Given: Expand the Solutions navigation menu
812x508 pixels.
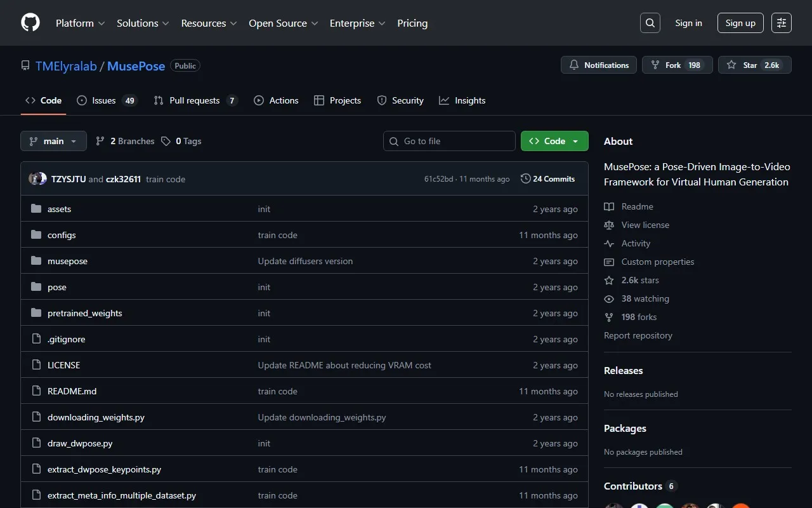Looking at the screenshot, I should pos(143,23).
